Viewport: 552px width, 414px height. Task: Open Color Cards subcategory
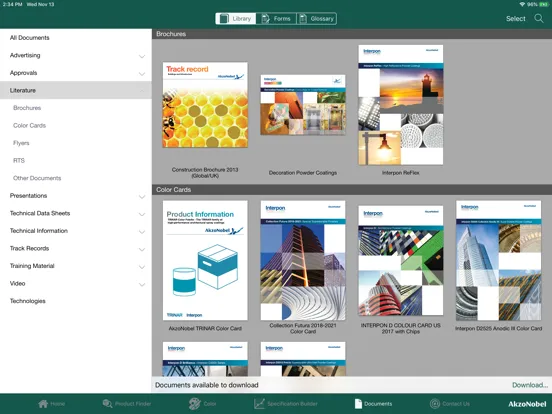tap(30, 125)
